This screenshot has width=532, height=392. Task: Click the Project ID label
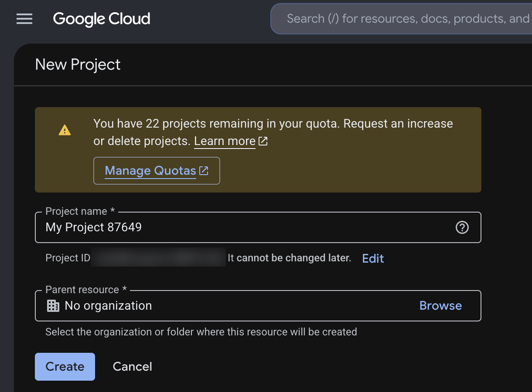point(68,258)
